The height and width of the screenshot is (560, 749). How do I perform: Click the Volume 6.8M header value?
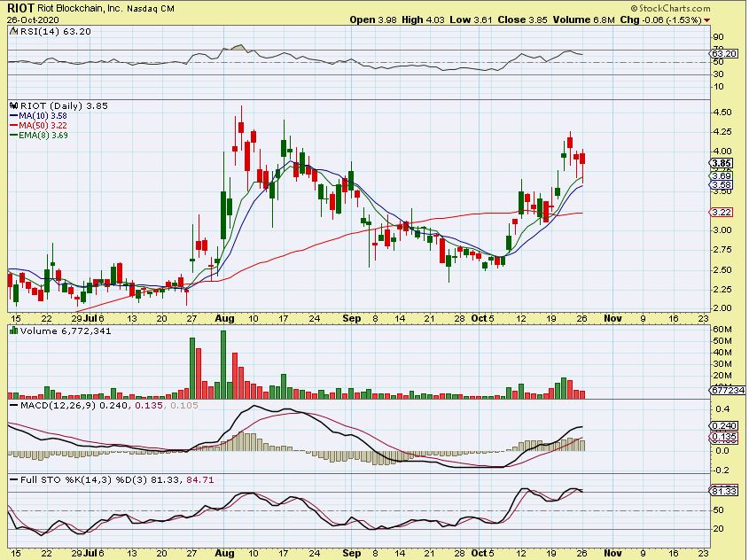584,20
